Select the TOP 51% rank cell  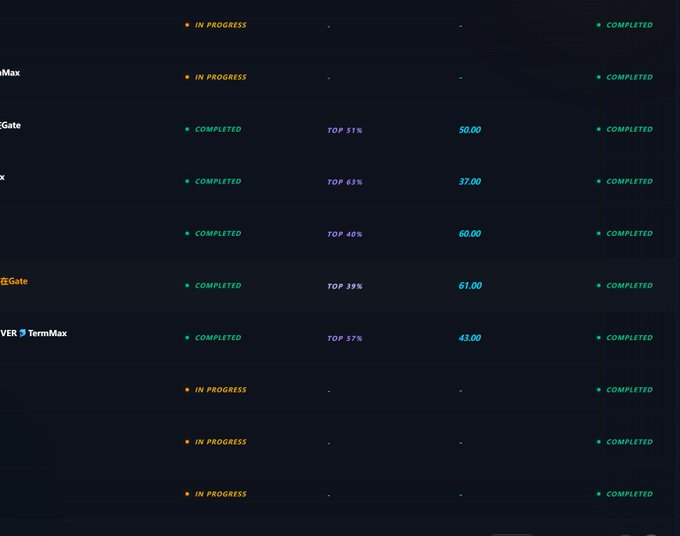click(345, 130)
